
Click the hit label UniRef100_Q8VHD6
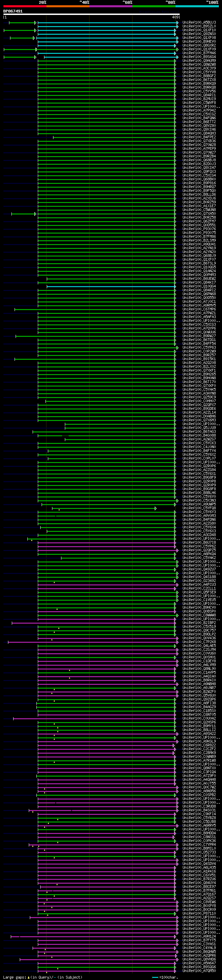(x=199, y=959)
